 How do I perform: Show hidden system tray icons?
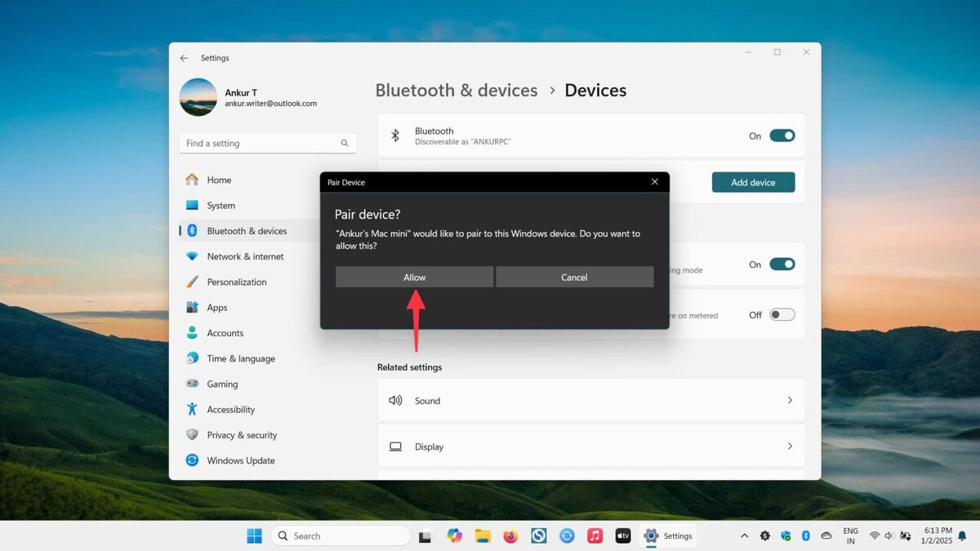click(x=744, y=536)
